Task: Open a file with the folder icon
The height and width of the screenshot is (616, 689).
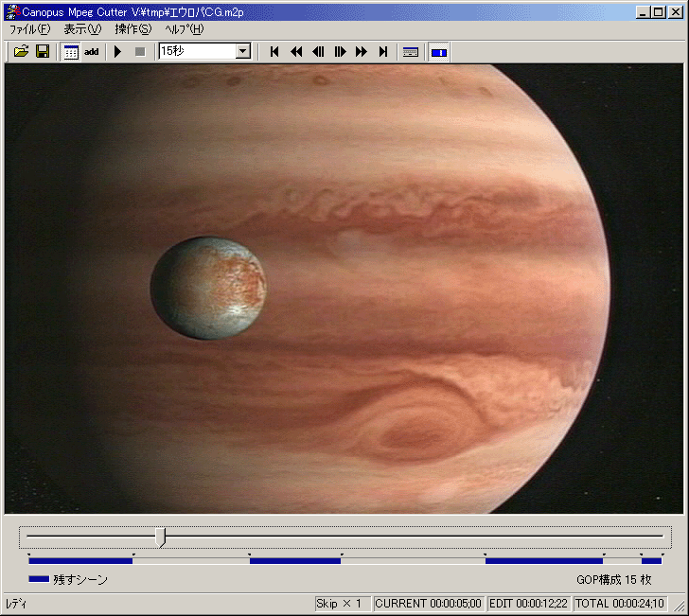Action: pos(21,52)
